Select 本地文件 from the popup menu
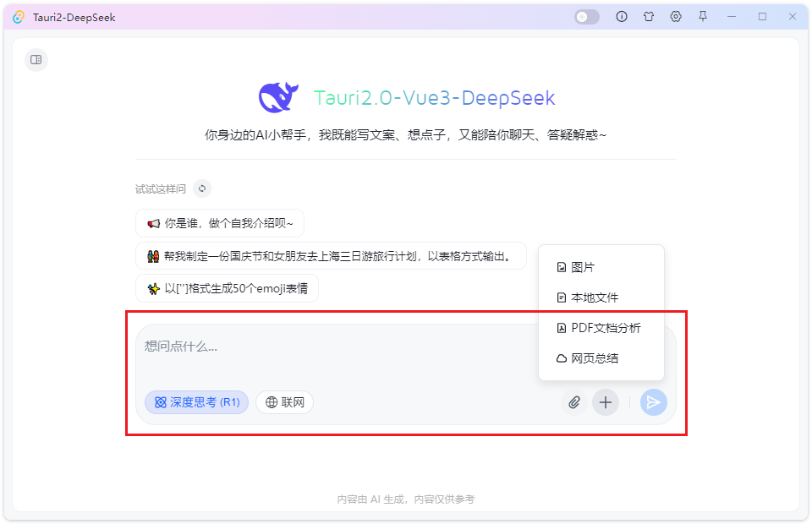 (x=601, y=297)
